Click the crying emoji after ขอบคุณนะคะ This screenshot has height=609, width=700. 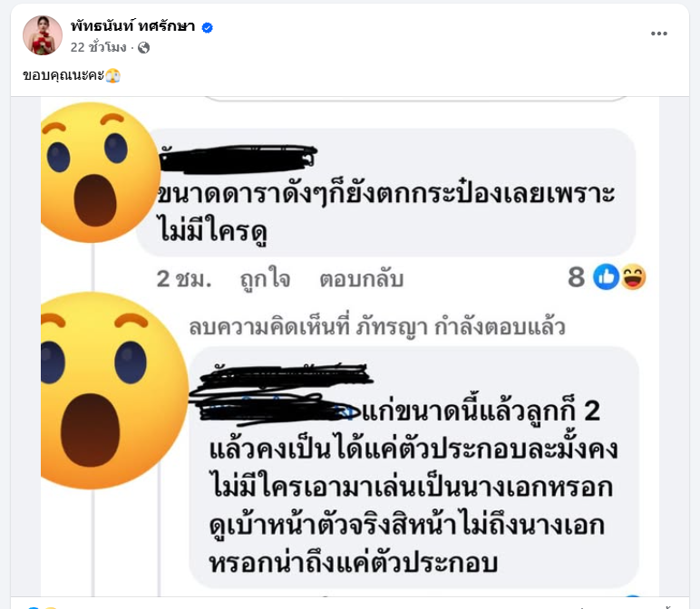tap(113, 75)
